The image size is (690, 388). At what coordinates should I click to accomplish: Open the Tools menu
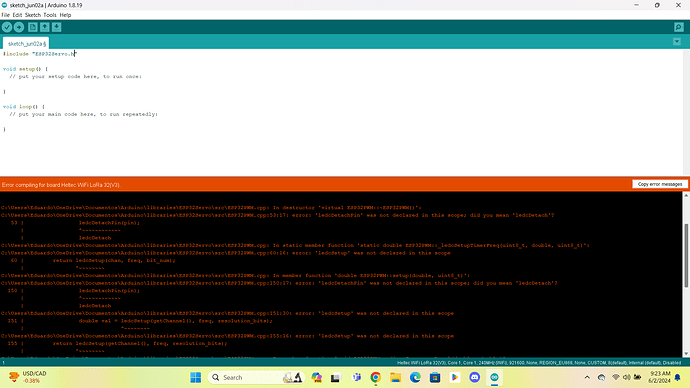50,15
